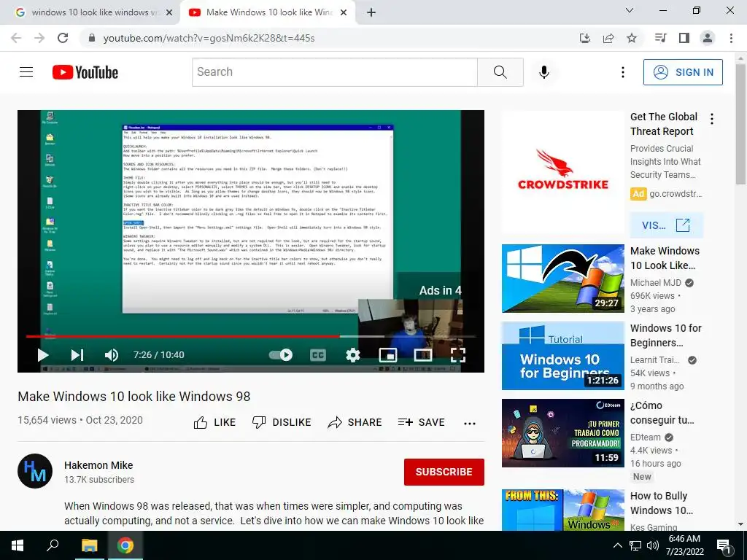Open volume control in system tray

(x=653, y=545)
